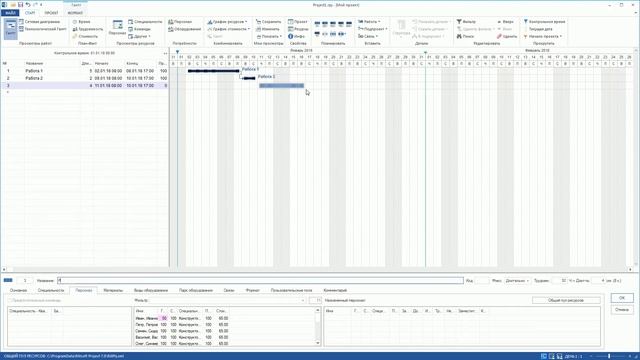Screen dimensions: 640x360
Task: Click Общий пул ресурсов button
Action: coord(566,300)
